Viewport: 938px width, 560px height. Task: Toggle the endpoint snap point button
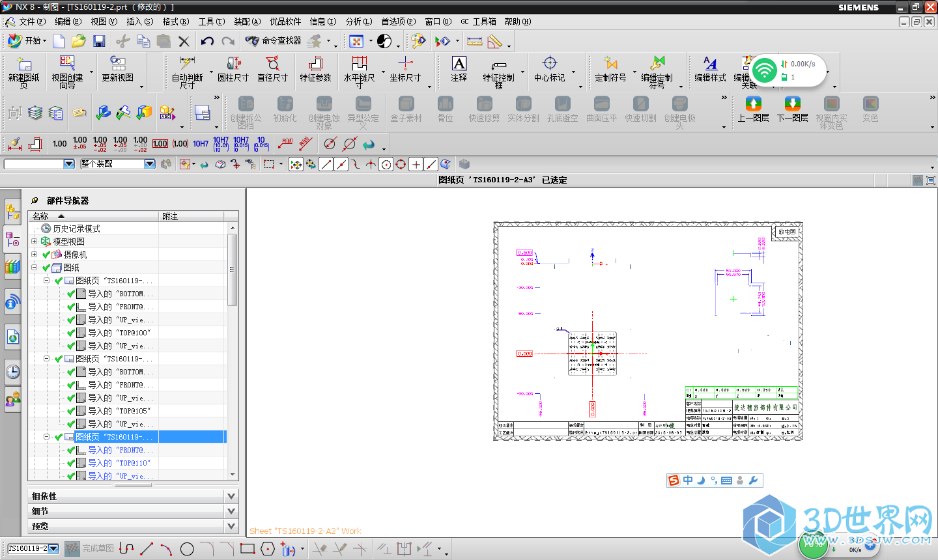tap(326, 164)
